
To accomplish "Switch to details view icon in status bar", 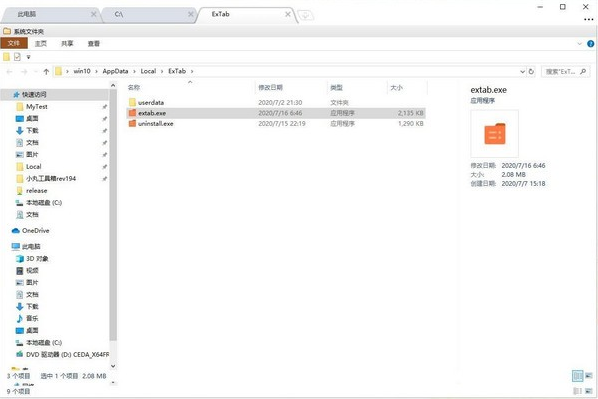I will pyautogui.click(x=578, y=376).
